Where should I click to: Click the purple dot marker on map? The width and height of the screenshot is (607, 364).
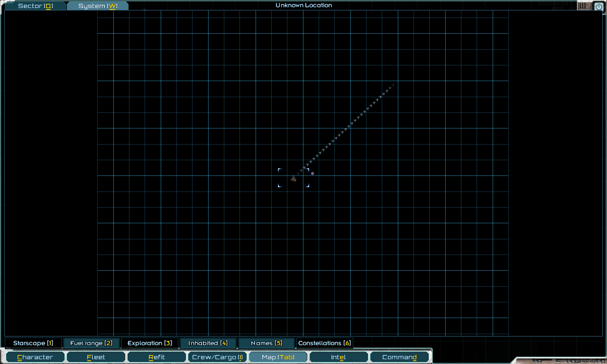click(313, 173)
